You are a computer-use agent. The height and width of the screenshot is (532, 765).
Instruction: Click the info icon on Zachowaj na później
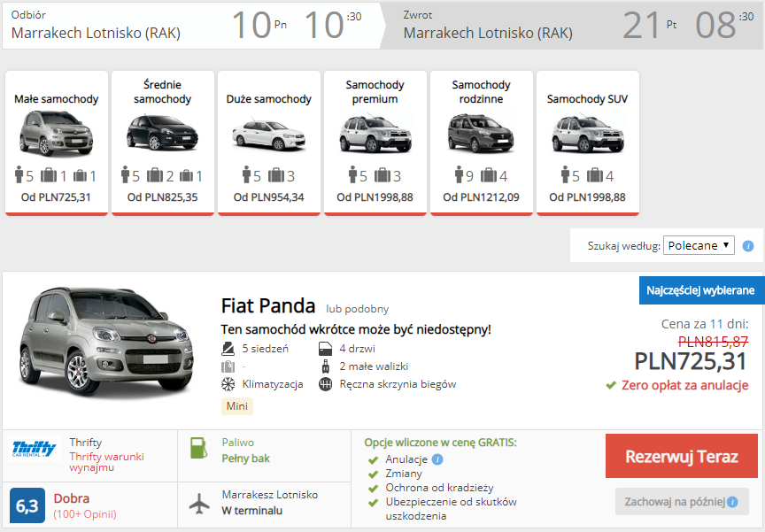coord(731,502)
